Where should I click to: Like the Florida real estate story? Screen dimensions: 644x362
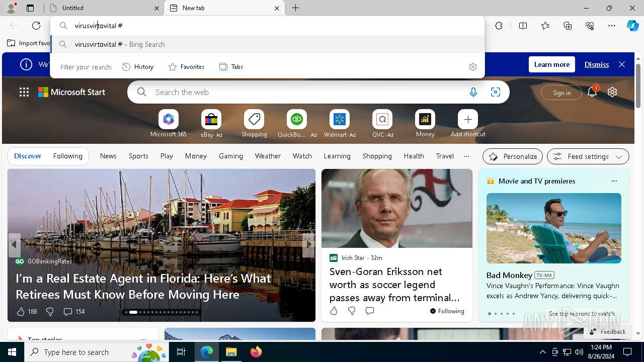tap(21, 312)
